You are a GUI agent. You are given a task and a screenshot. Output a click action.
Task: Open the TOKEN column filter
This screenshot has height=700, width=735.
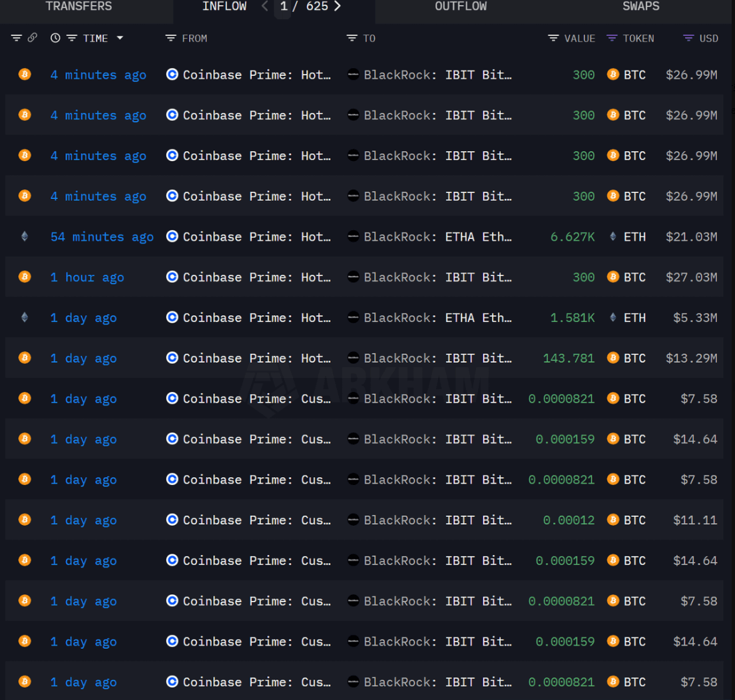tap(612, 38)
